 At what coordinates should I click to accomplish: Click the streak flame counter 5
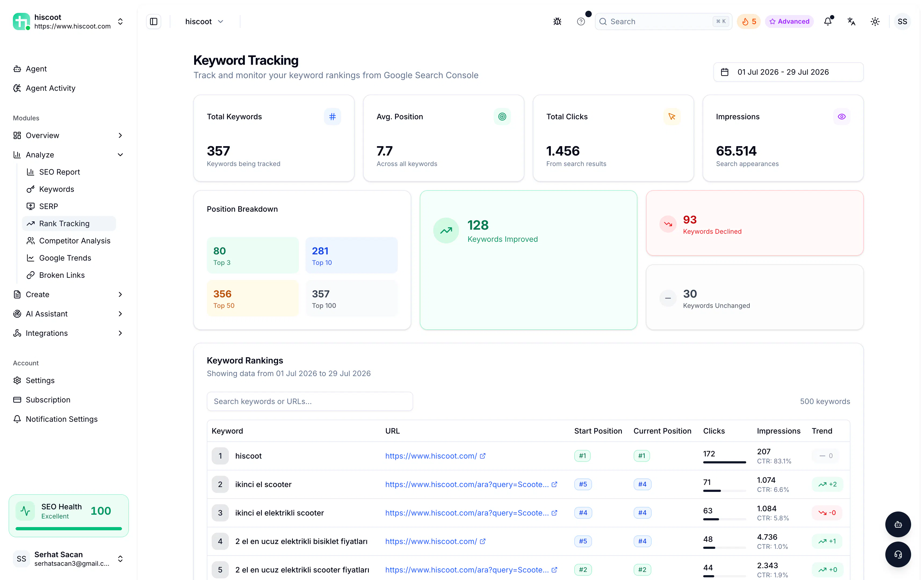pyautogui.click(x=749, y=21)
